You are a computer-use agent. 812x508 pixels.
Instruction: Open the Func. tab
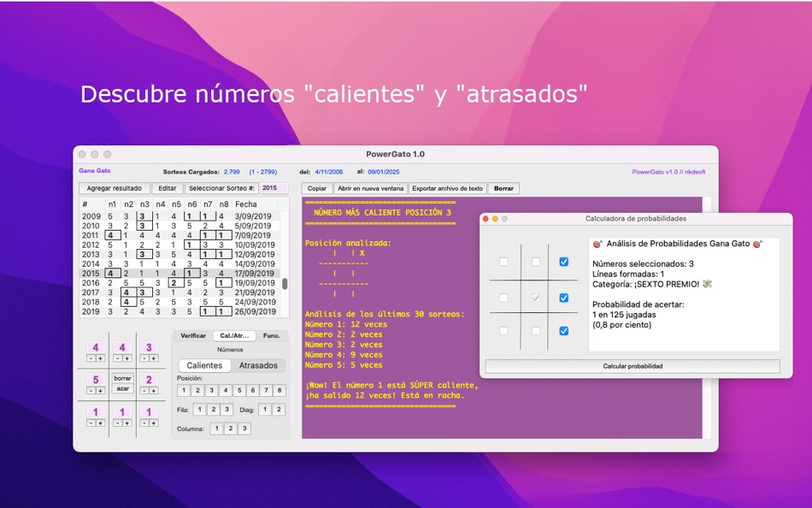click(x=272, y=335)
